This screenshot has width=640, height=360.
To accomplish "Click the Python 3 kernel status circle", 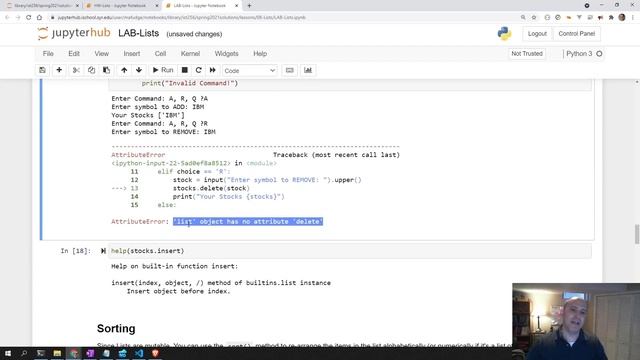I will coord(599,53).
